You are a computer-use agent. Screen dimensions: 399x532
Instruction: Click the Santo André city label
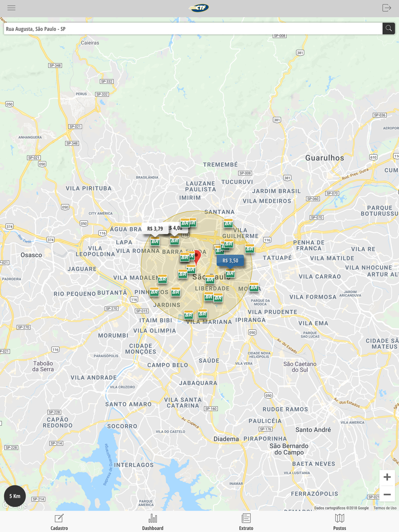313,430
